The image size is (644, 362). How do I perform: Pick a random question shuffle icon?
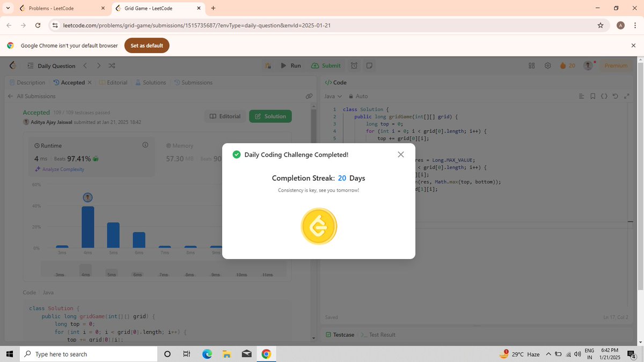[x=112, y=65]
